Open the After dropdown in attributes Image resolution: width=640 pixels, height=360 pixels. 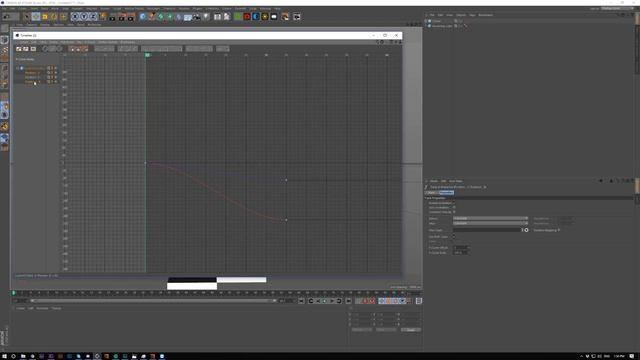[490, 223]
